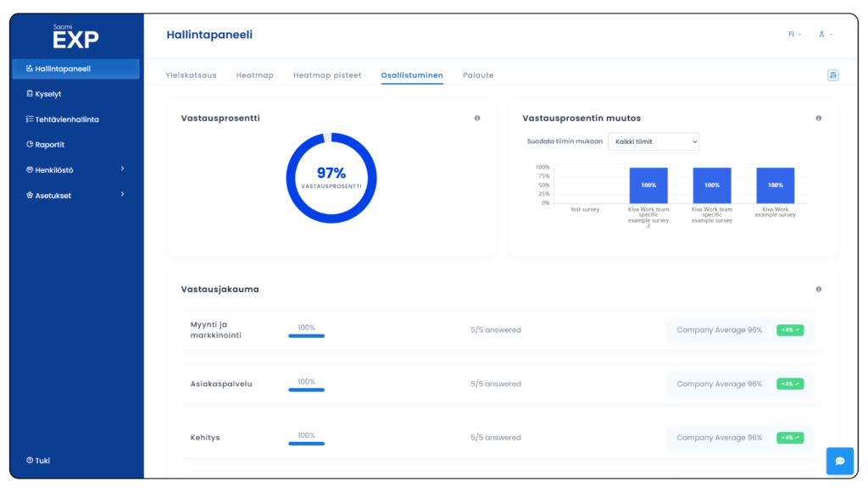Click the filter settings icon near tabs

pyautogui.click(x=832, y=75)
